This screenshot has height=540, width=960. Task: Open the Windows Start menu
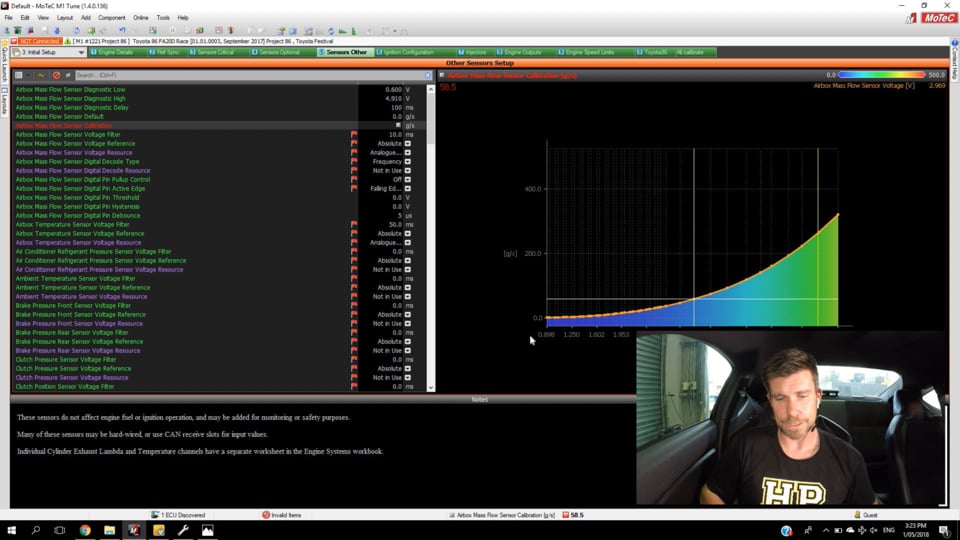(x=11, y=530)
